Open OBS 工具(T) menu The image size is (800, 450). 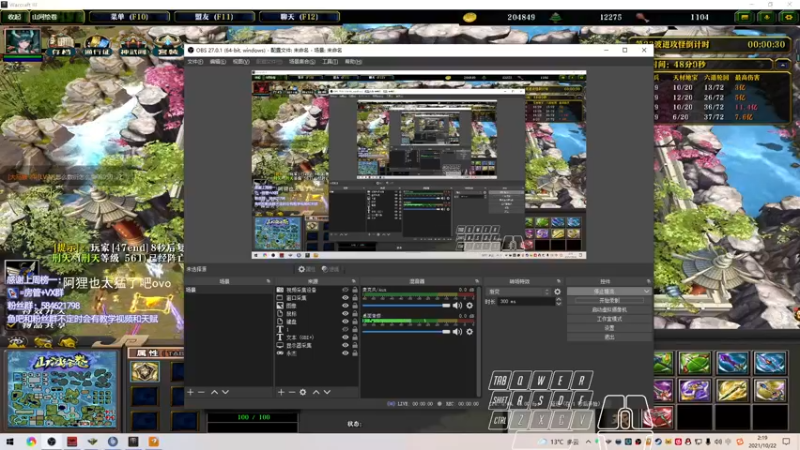[330, 62]
